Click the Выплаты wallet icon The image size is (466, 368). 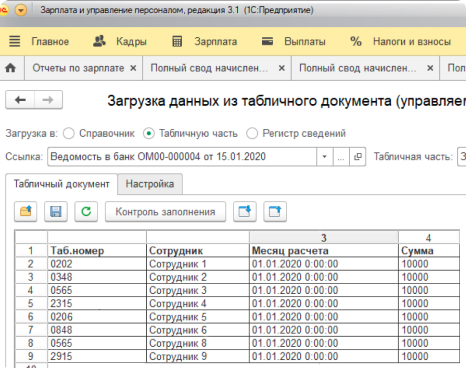(x=267, y=41)
